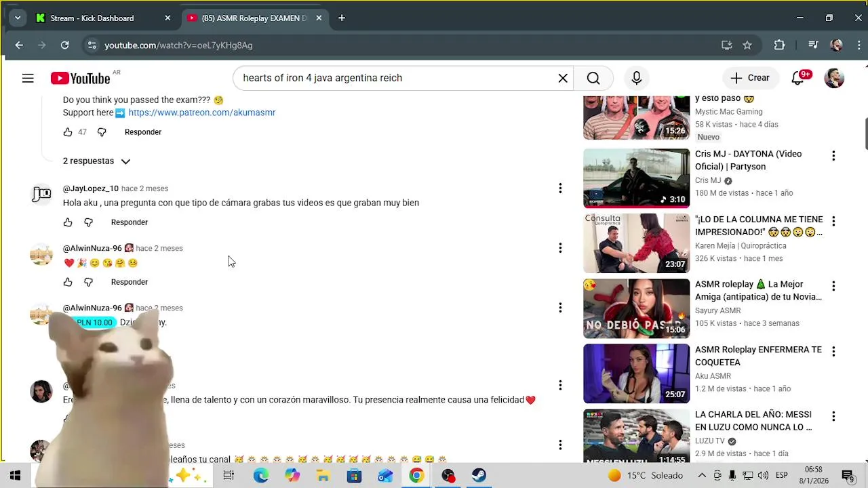Image resolution: width=868 pixels, height=488 pixels.
Task: Dislike the patreon support comment
Action: [102, 132]
